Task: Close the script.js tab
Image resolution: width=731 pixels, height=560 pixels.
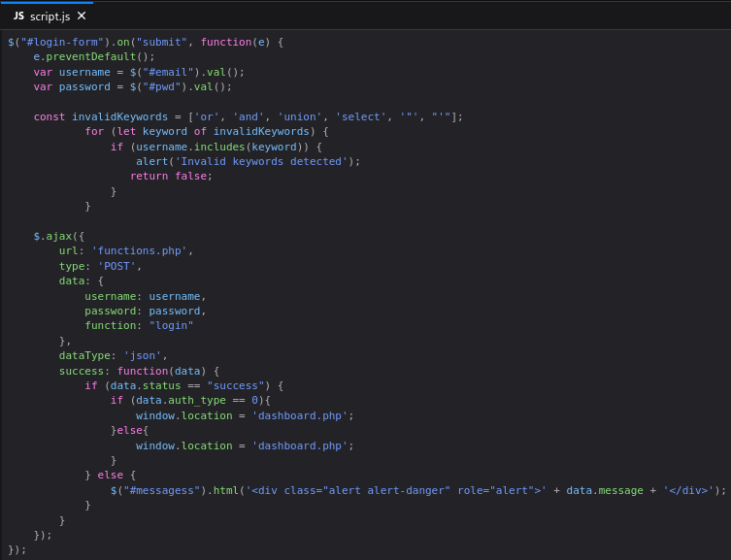Action: click(82, 16)
